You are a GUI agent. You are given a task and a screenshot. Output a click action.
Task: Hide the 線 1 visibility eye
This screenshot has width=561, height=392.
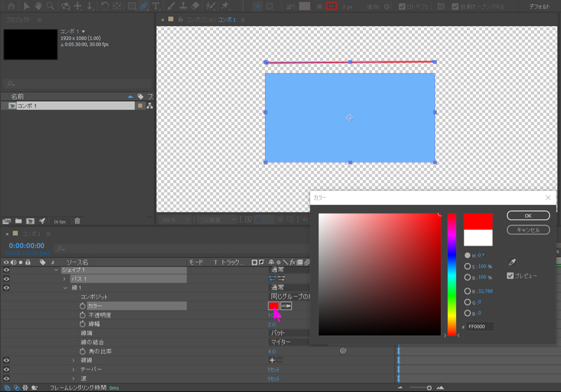coord(6,288)
